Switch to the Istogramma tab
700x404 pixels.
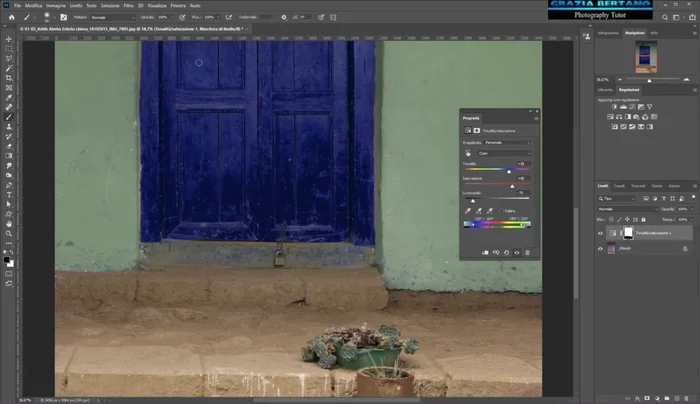[x=609, y=33]
